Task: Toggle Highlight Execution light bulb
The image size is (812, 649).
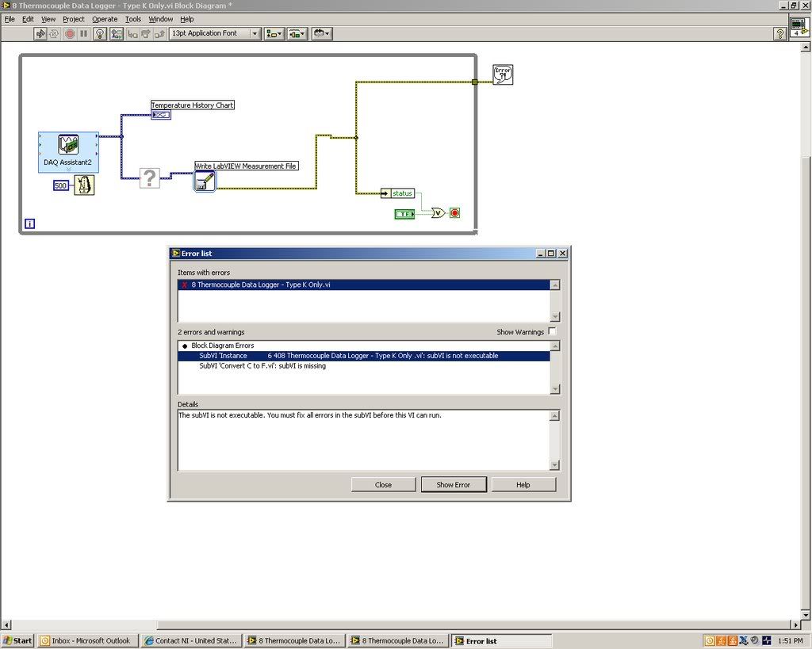Action: click(100, 33)
